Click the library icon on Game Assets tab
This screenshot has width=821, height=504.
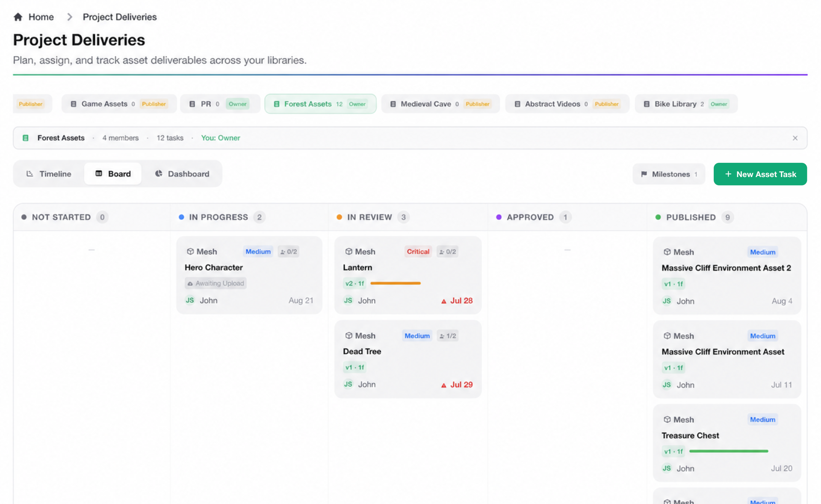pos(74,104)
